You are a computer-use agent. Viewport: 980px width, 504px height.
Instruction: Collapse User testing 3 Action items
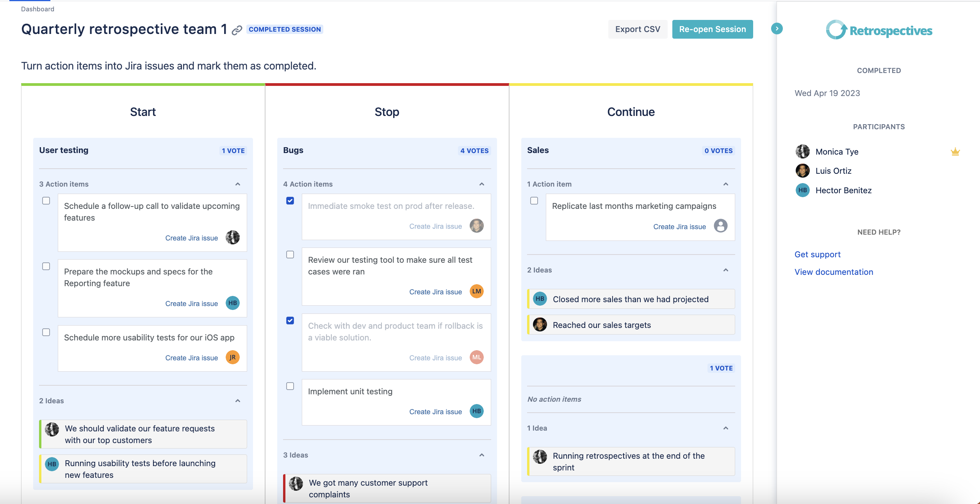pos(238,184)
